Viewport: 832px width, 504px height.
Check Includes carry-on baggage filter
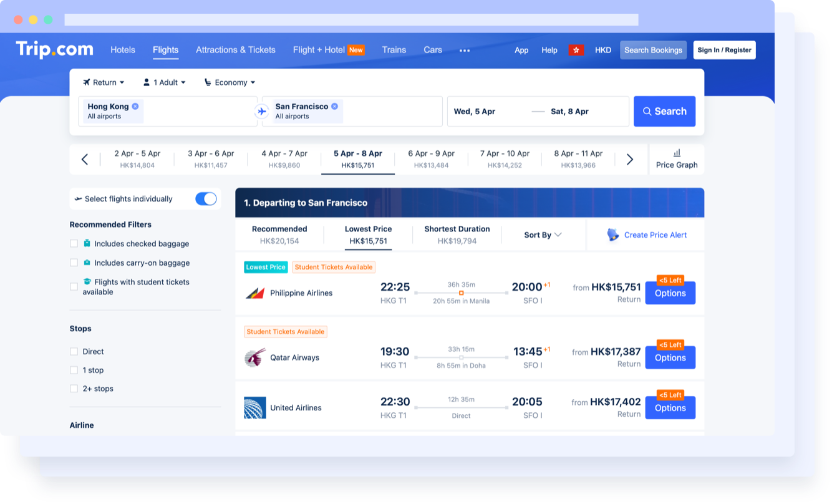coord(74,263)
